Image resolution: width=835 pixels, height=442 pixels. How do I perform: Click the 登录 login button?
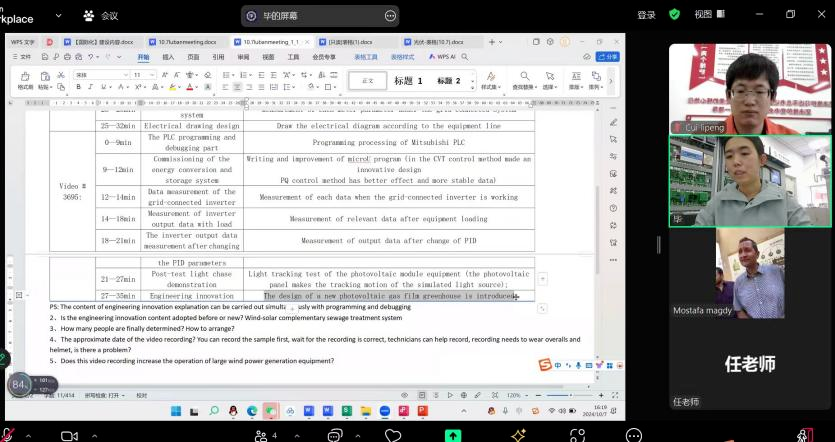tap(646, 14)
